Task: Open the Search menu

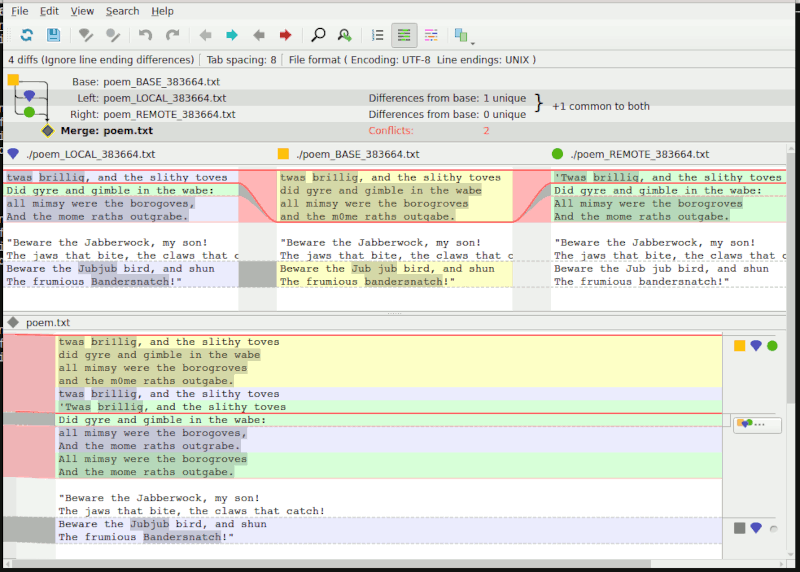Action: [122, 11]
